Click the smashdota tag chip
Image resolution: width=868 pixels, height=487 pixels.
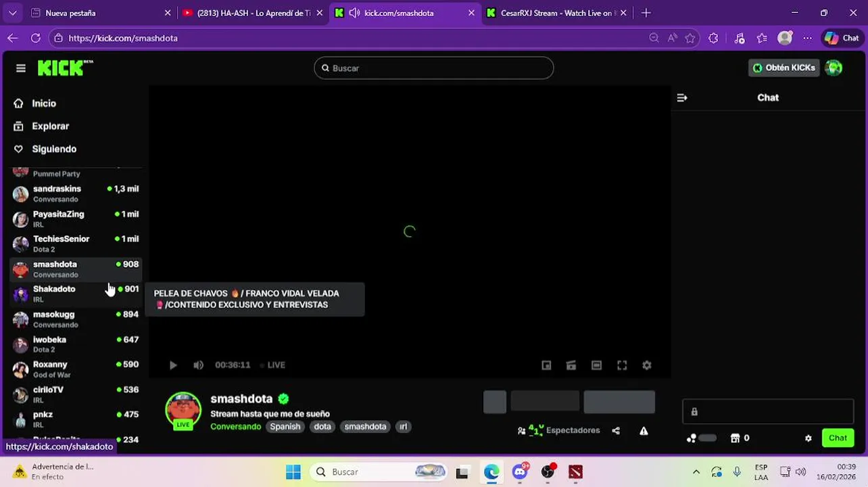coord(365,427)
